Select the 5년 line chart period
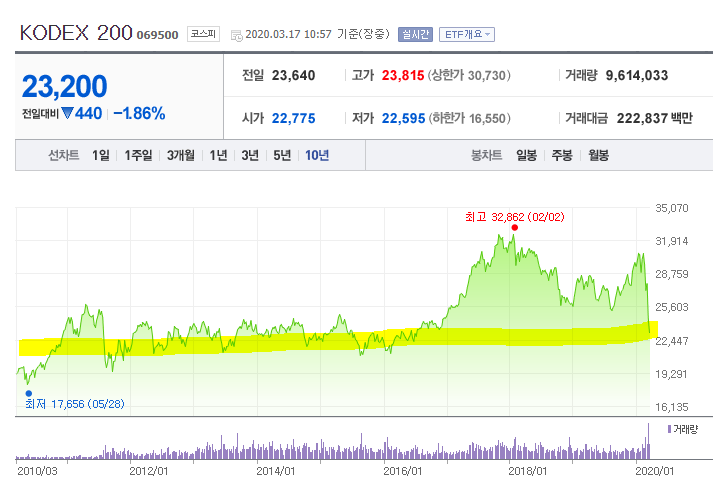 282,156
